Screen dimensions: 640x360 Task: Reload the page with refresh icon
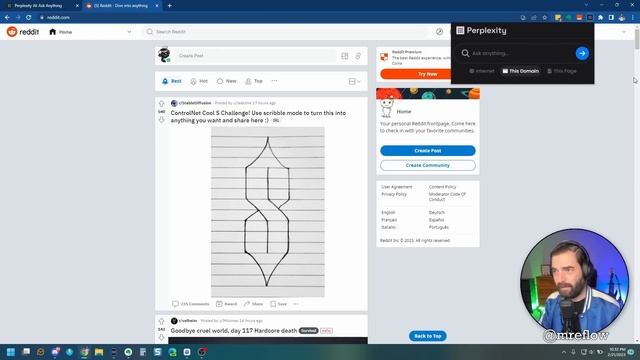pyautogui.click(x=29, y=18)
